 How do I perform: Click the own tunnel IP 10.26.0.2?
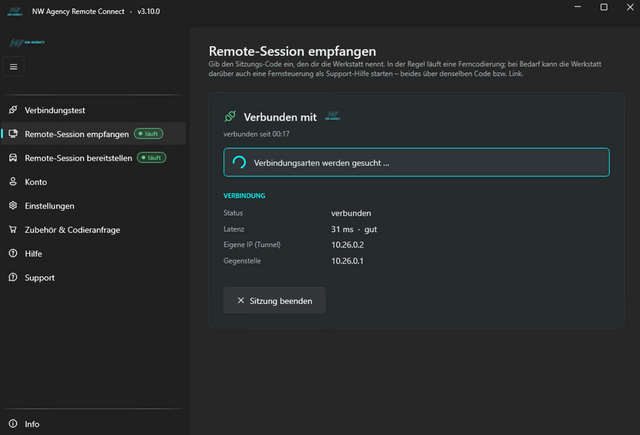point(347,245)
